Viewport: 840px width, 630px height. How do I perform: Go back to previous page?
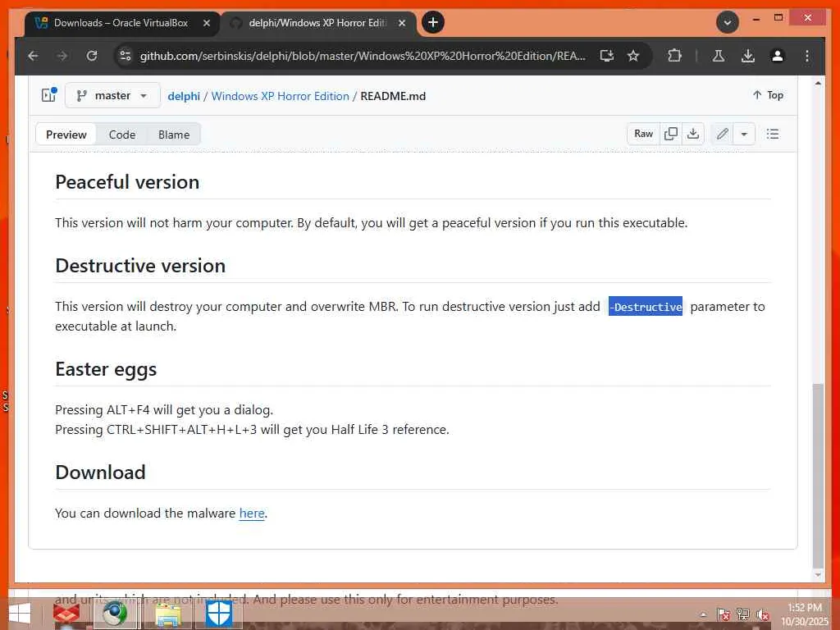tap(33, 56)
